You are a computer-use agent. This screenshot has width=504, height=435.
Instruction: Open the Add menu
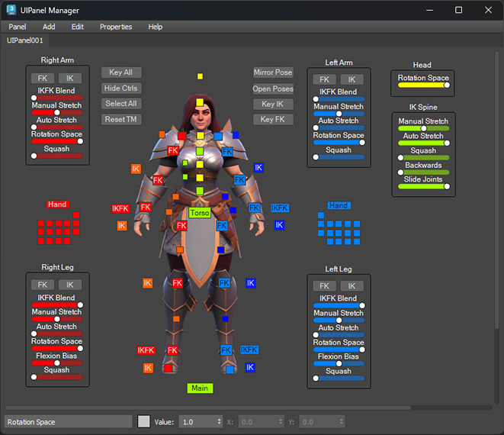point(49,27)
